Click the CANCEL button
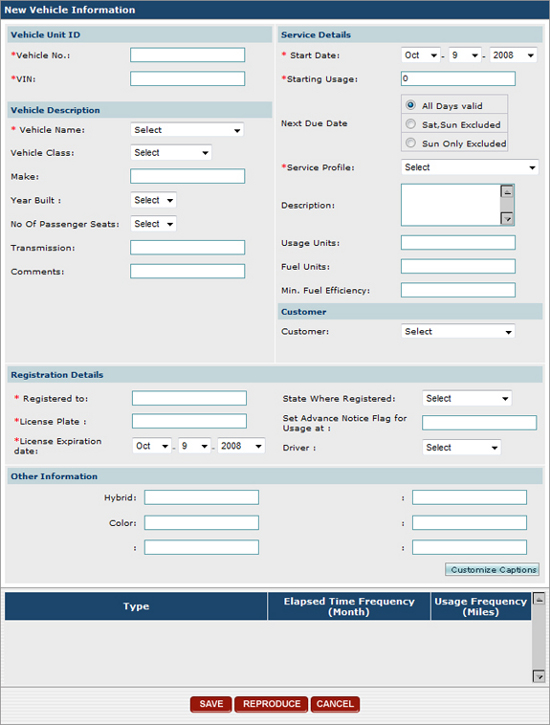The image size is (550, 725). [335, 704]
